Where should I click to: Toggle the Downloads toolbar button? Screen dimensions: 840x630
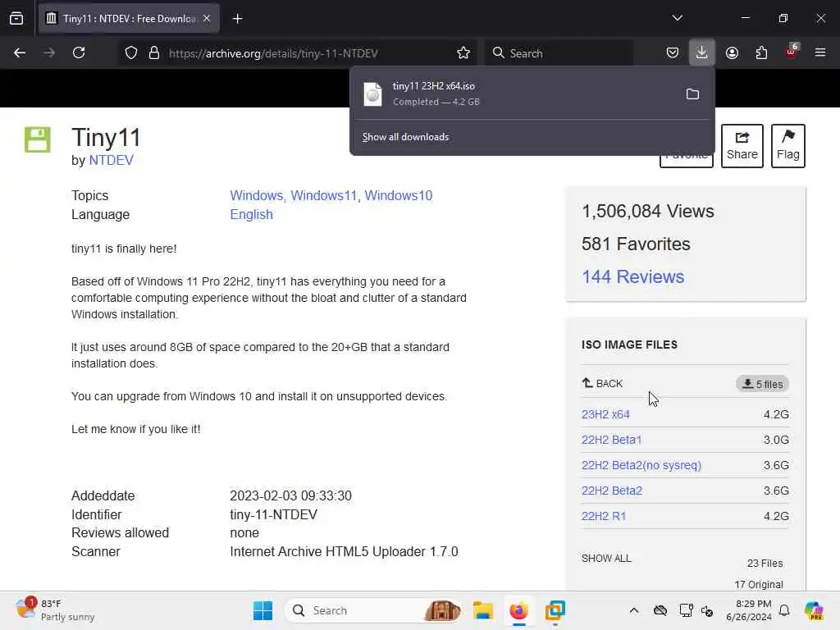pyautogui.click(x=702, y=53)
